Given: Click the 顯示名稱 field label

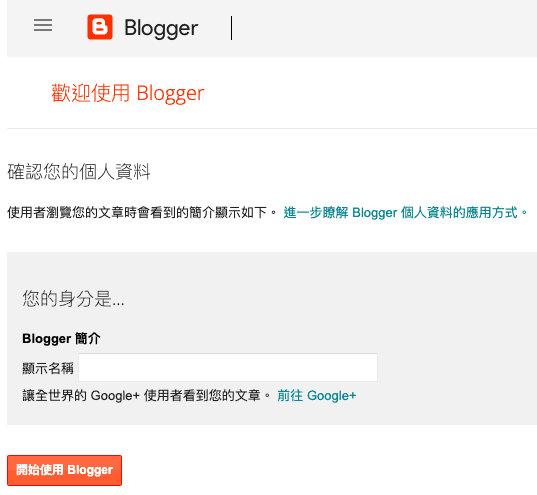Looking at the screenshot, I should pyautogui.click(x=48, y=368).
